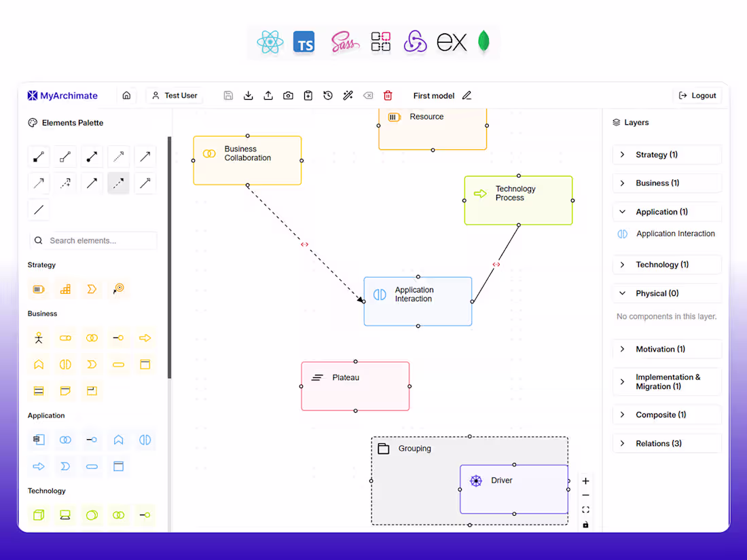Pick the Technology System Software circle element

[x=92, y=515]
